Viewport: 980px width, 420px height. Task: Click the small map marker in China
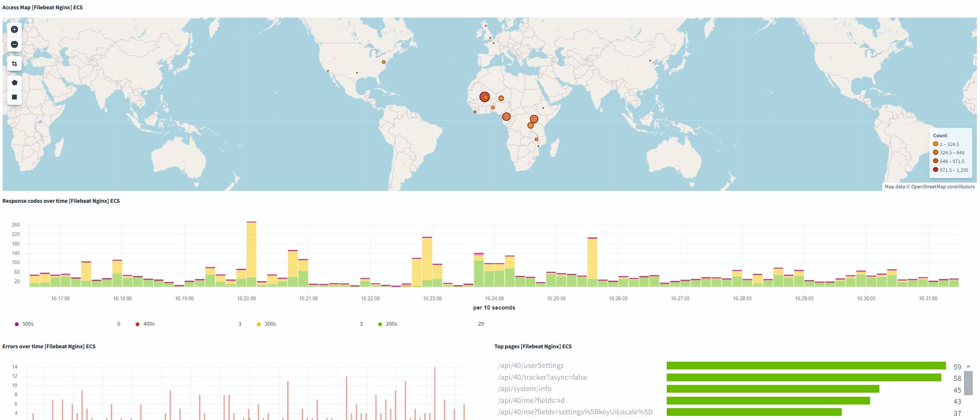[650, 60]
